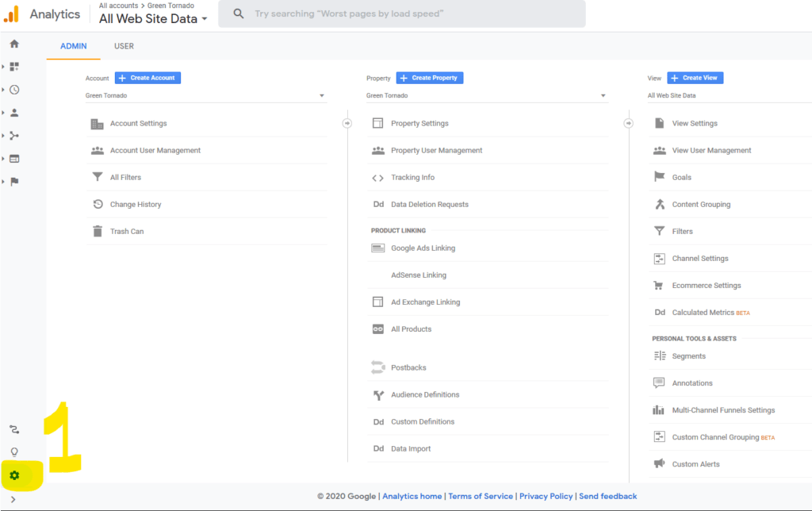Click the Goals flag icon

(x=659, y=177)
